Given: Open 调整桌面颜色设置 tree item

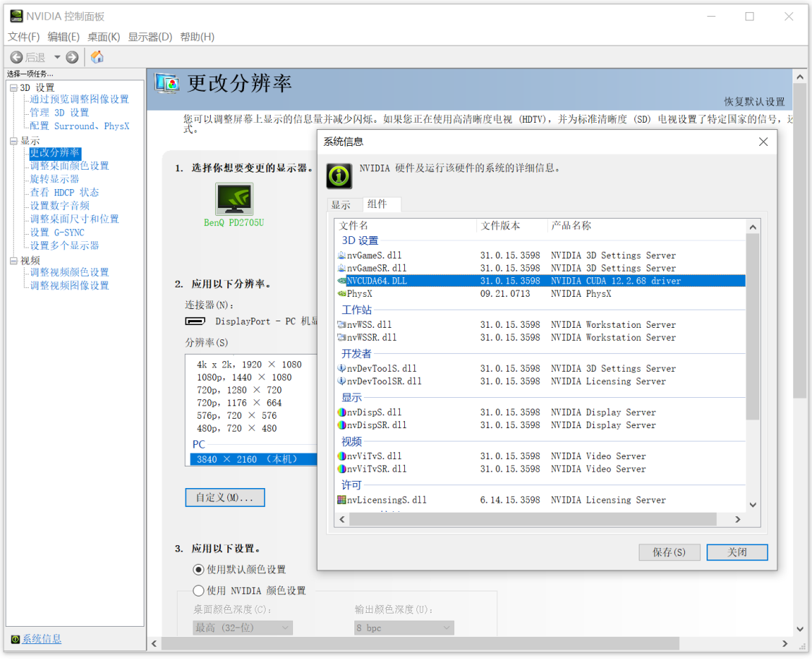Looking at the screenshot, I should pyautogui.click(x=69, y=166).
